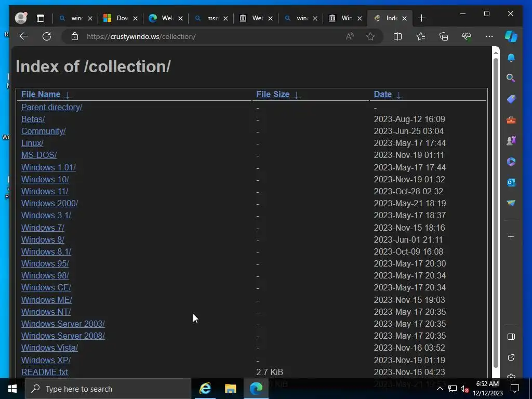
Task: Open the tab actions menu icon
Action: click(x=41, y=18)
